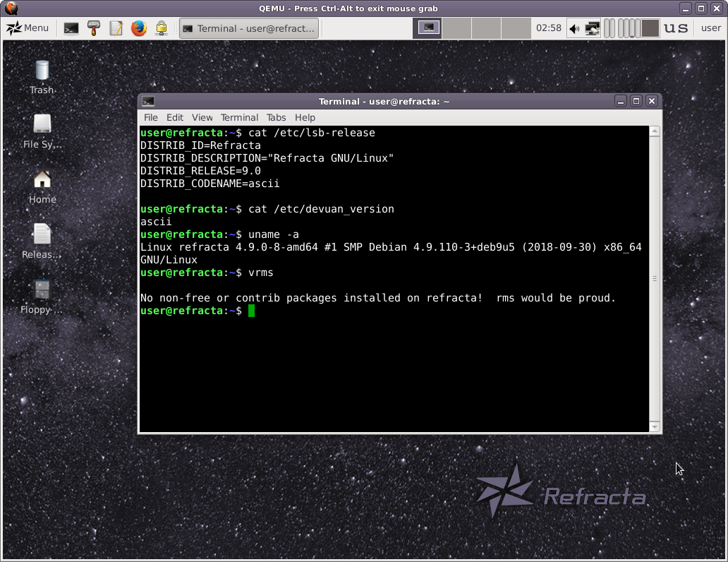Close the Terminal window
Image resolution: width=728 pixels, height=562 pixels.
pyautogui.click(x=652, y=102)
